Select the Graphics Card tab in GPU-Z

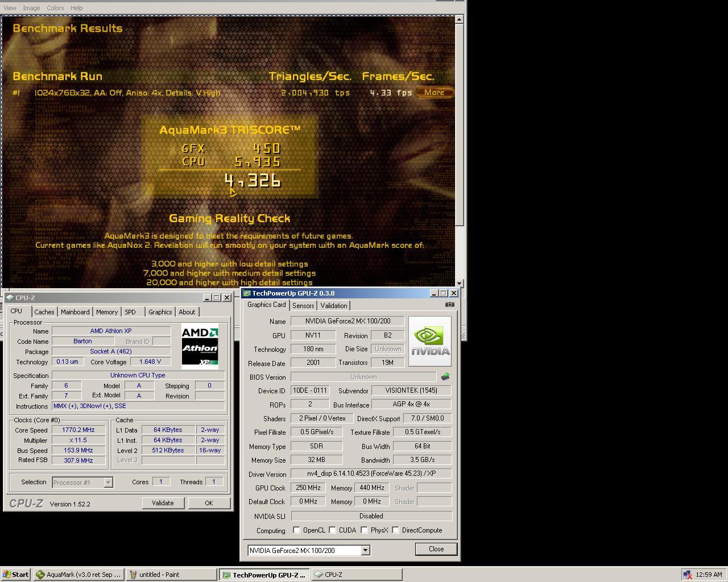266,305
